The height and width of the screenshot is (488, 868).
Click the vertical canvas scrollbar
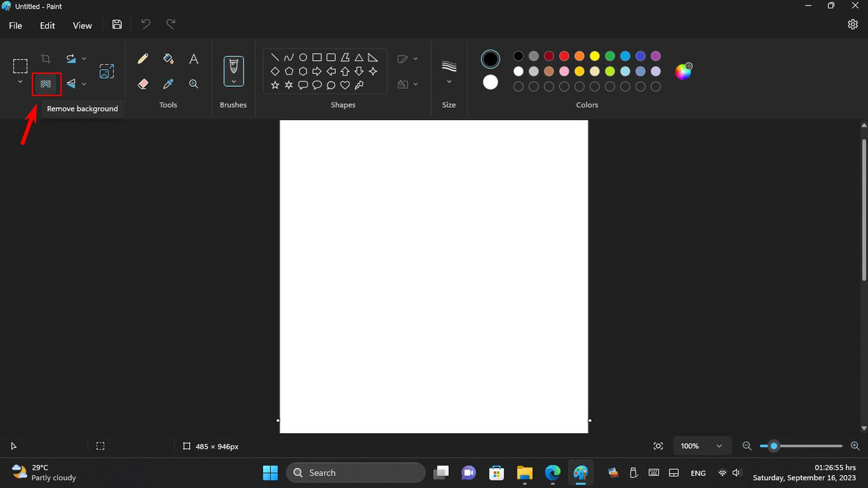tap(864, 210)
